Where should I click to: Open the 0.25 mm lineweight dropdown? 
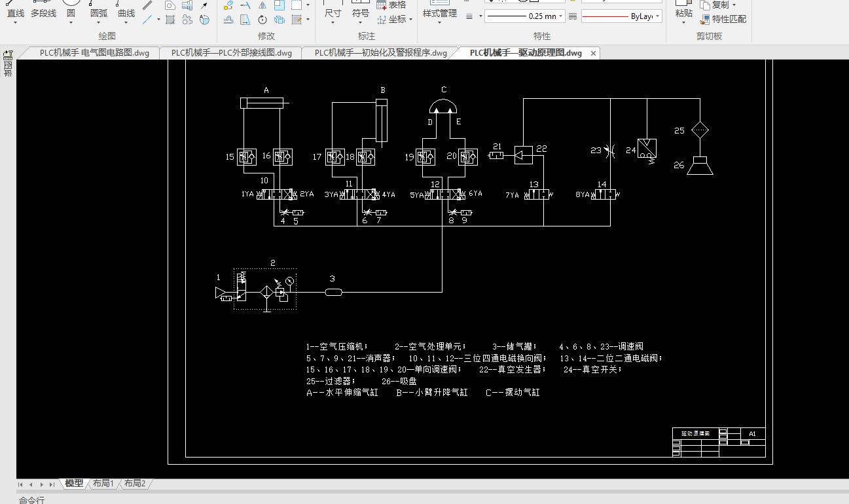point(562,16)
